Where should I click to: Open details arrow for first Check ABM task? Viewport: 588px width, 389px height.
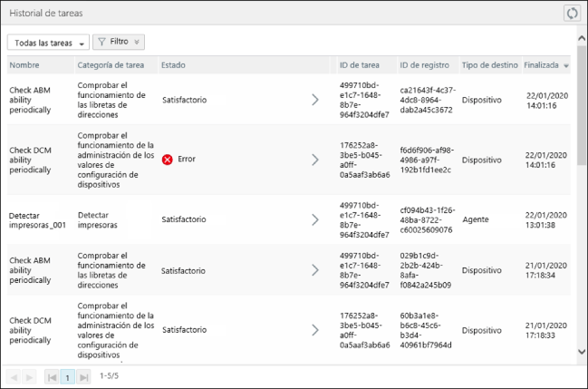tap(315, 100)
